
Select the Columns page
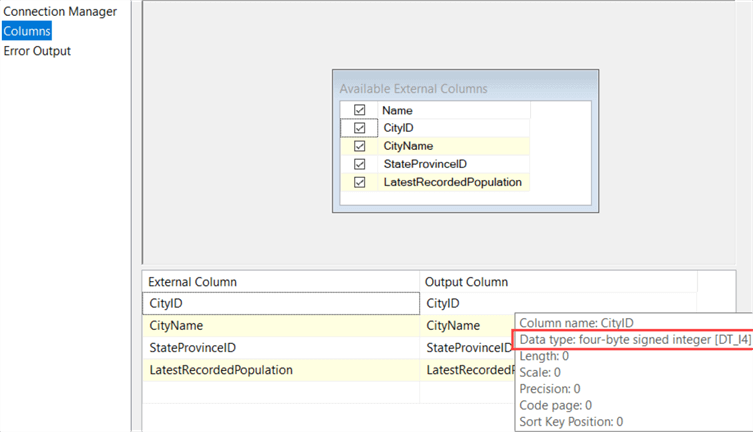27,31
